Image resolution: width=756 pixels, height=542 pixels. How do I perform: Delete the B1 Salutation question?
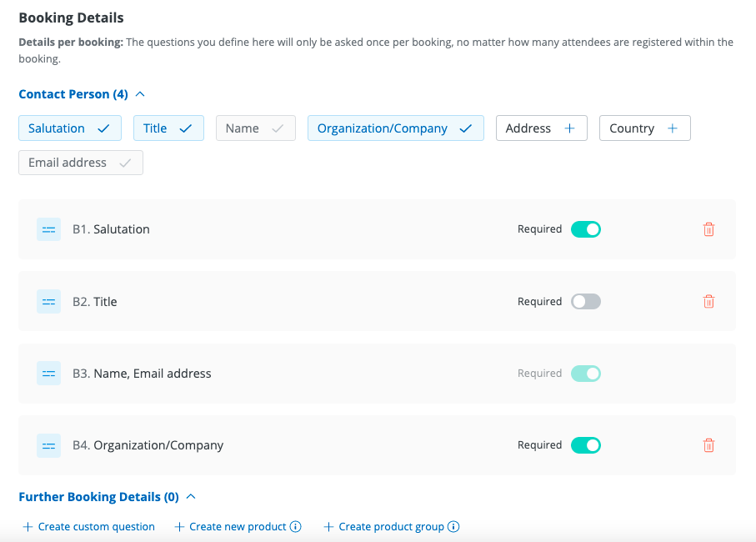pyautogui.click(x=708, y=229)
